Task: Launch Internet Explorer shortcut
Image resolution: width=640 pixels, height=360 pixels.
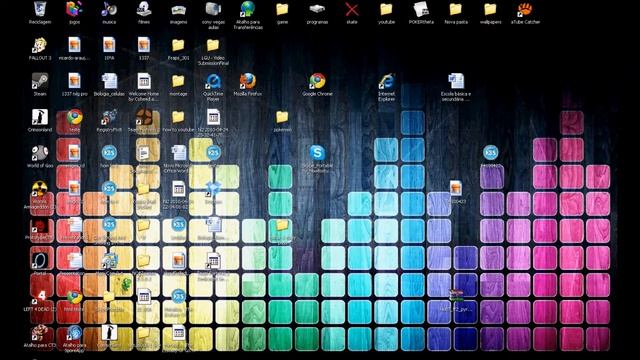Action: click(386, 81)
